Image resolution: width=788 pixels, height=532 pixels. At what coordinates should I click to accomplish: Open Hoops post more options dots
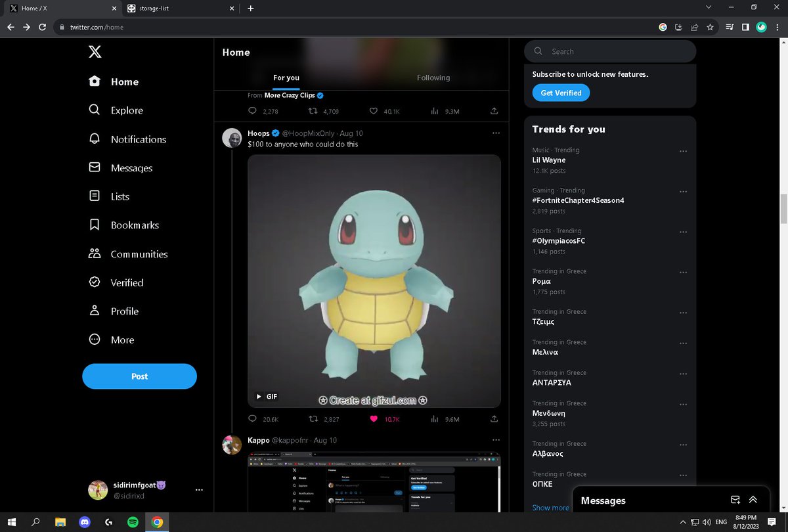point(496,133)
